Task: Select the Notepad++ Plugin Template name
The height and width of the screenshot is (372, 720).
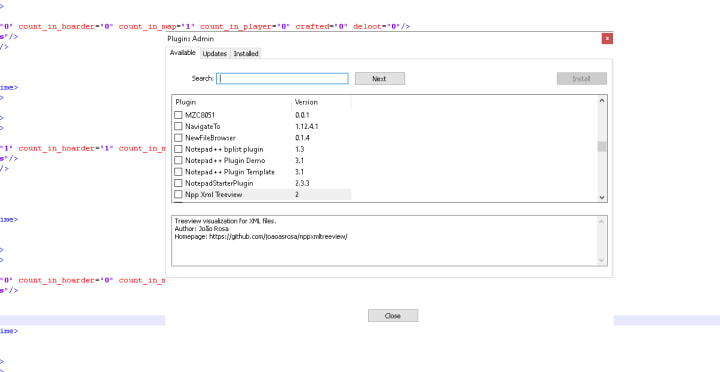Action: tap(230, 172)
